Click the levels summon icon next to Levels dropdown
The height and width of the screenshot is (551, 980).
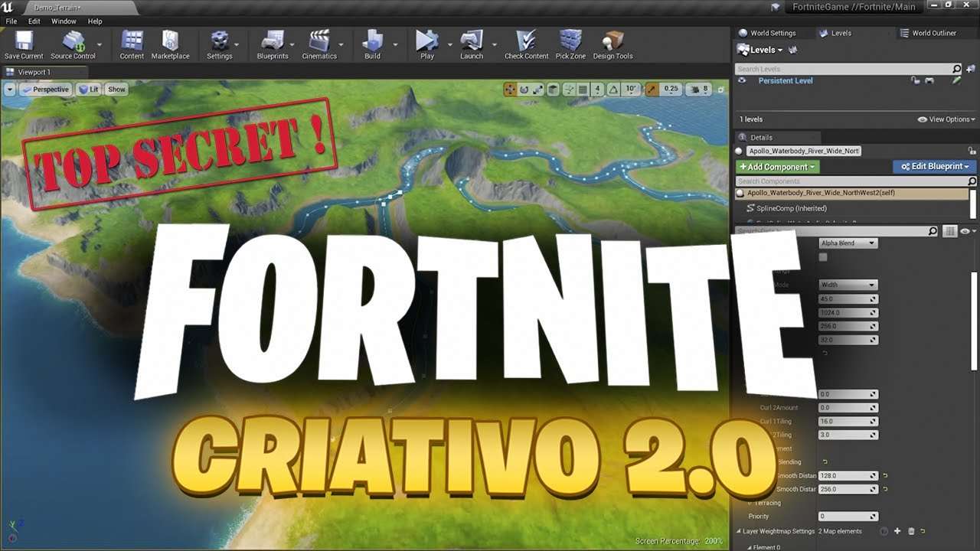[x=793, y=50]
